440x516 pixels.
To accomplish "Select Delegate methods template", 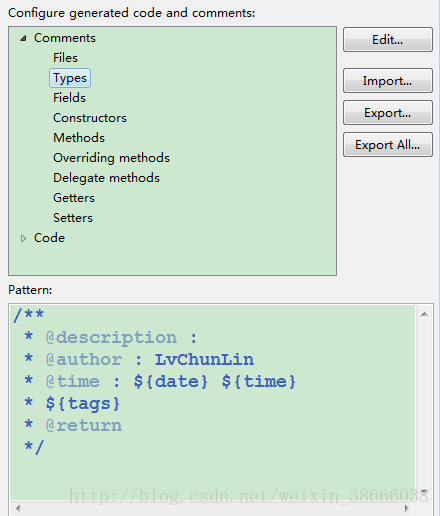I will [x=106, y=178].
